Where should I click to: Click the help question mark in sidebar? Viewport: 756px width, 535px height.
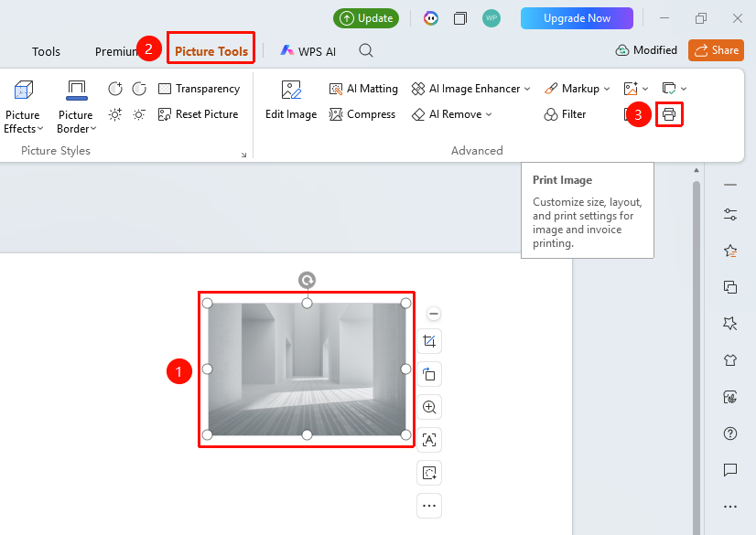(x=730, y=433)
